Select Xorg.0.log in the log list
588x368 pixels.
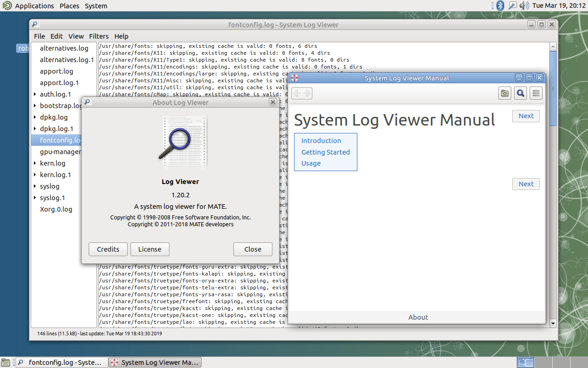coord(57,209)
